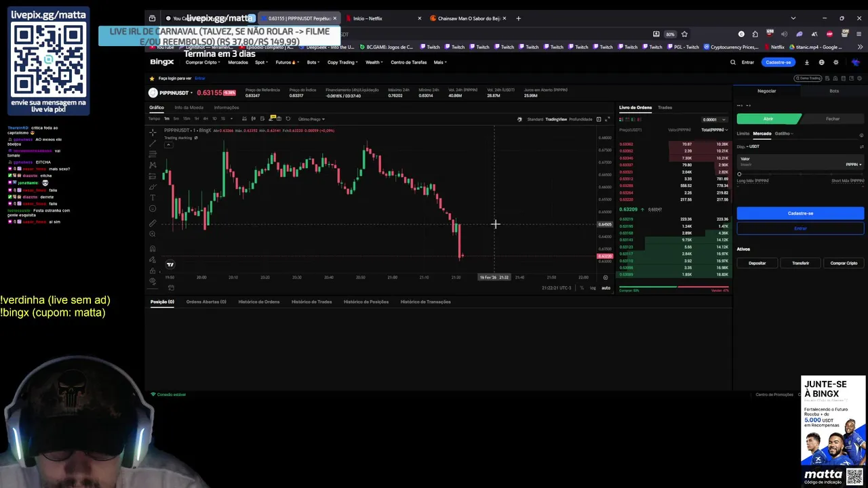Image resolution: width=868 pixels, height=488 pixels.
Task: Click Entrar button in order panel
Action: tap(800, 228)
